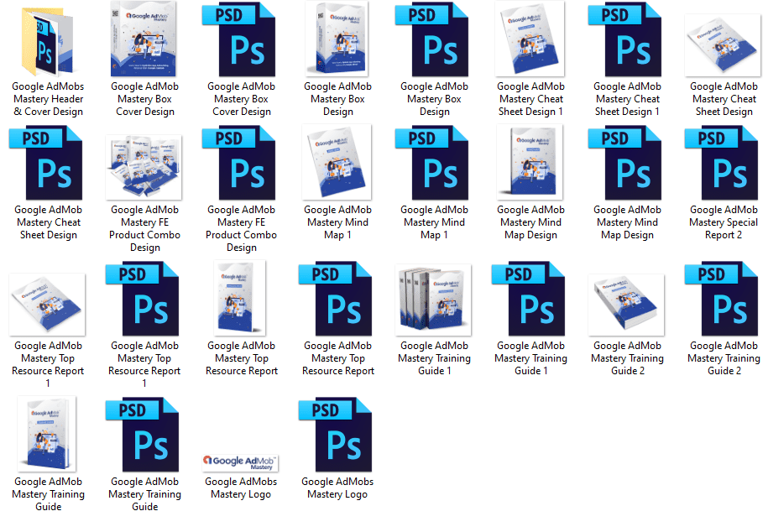
Task: Select Training Guide 2 image thumbnail
Action: [x=626, y=305]
